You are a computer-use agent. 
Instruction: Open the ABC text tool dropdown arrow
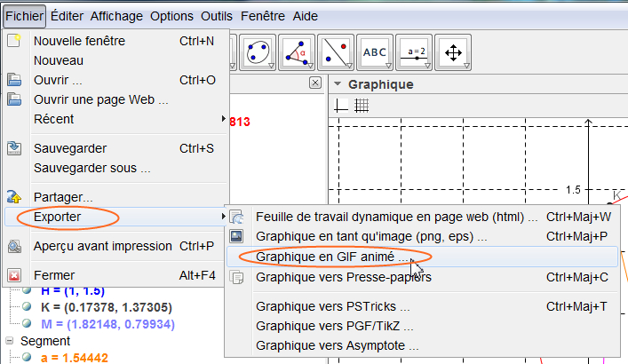click(388, 66)
